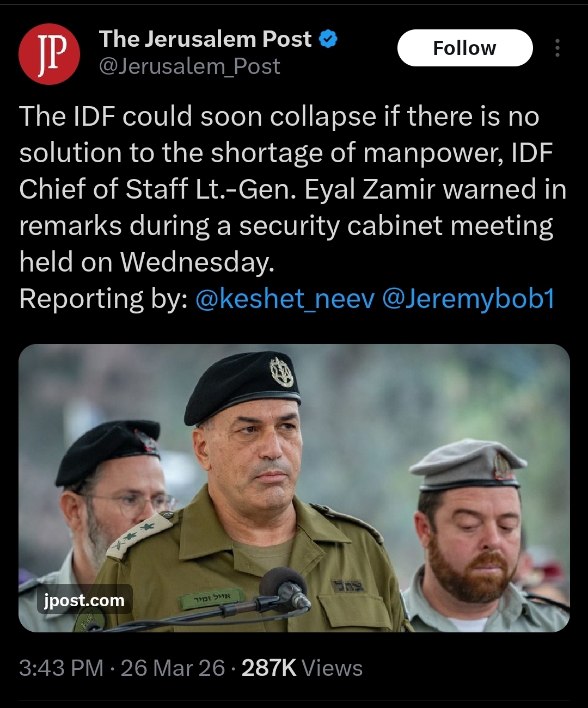Click the 3:43 PM timestamp
Image resolution: width=588 pixels, height=708 pixels.
[x=61, y=668]
